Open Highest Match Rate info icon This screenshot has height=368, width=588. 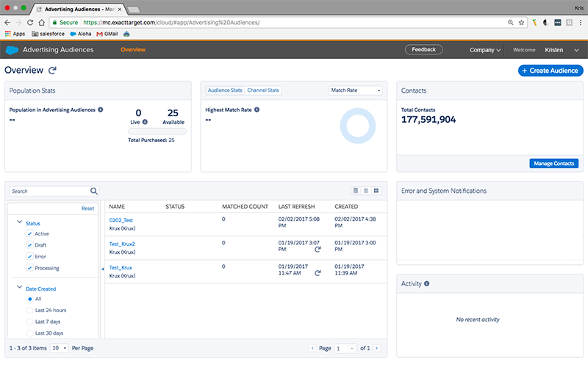click(257, 110)
